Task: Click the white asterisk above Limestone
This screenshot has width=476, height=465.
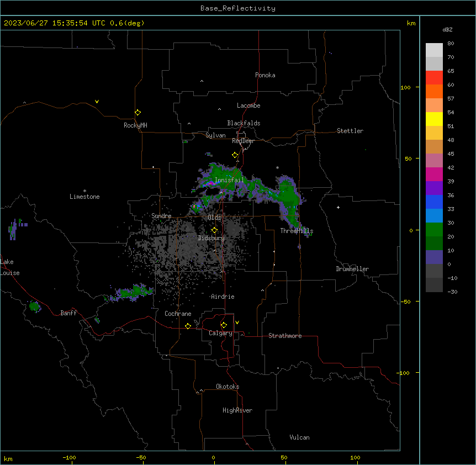Action: [84, 191]
